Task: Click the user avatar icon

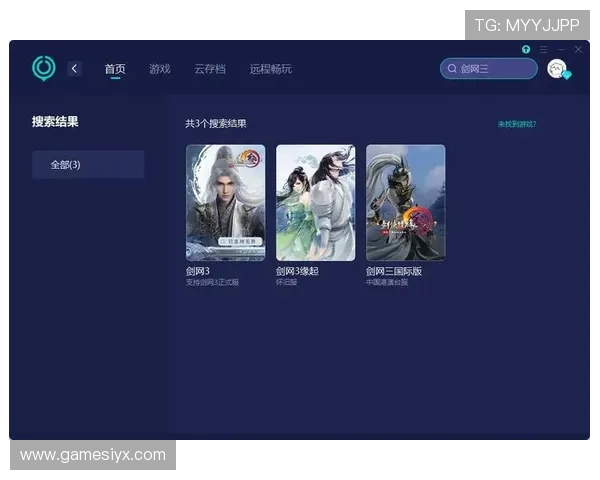Action: [557, 69]
